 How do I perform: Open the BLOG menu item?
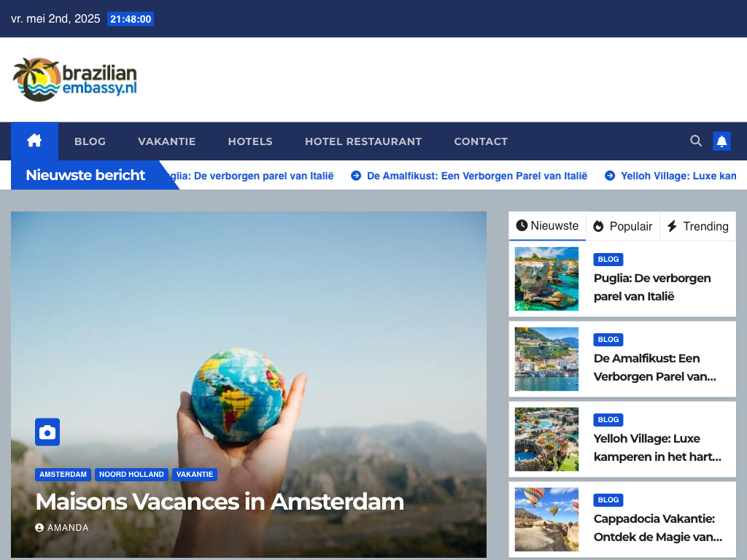pyautogui.click(x=90, y=141)
